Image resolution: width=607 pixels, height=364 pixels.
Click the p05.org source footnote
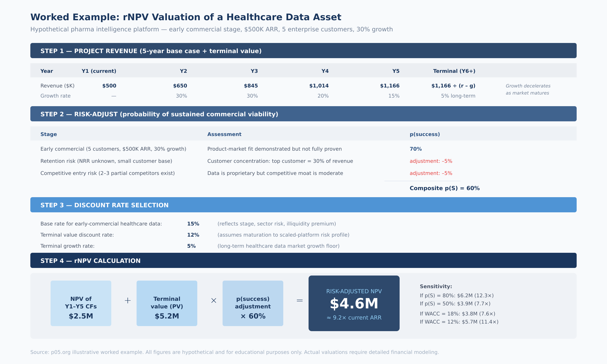[234, 352]
